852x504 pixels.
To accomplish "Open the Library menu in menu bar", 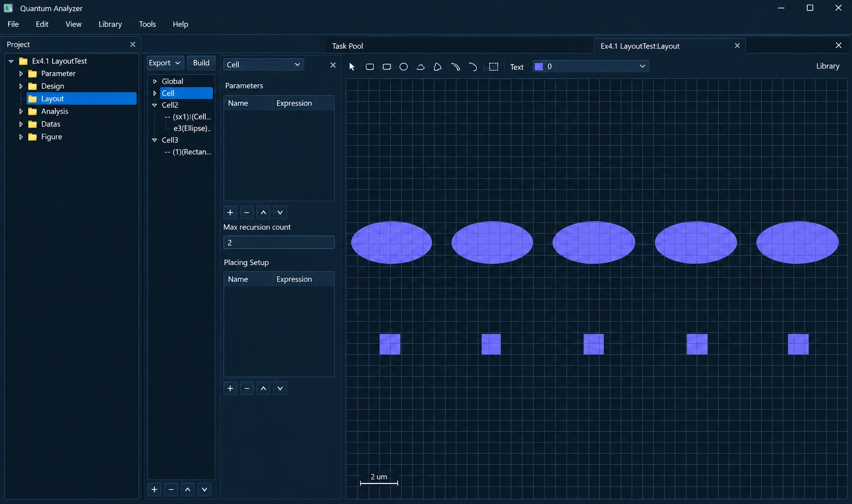I will (110, 24).
